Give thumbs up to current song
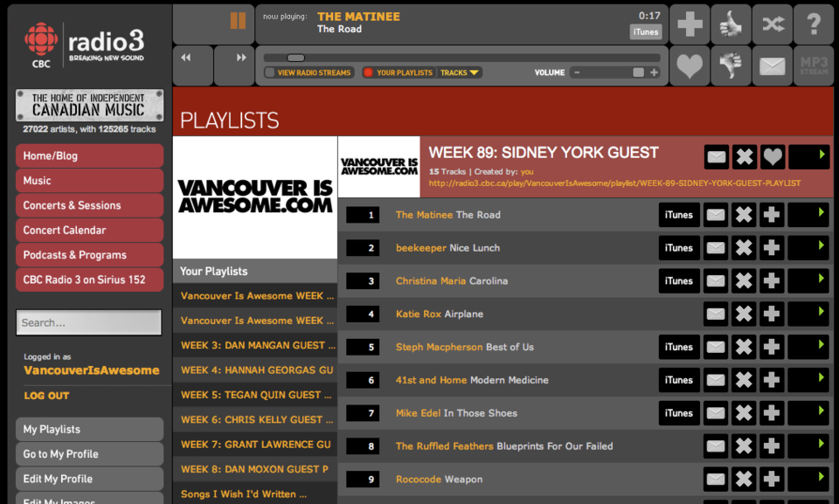Viewport: 839px width, 504px height. (x=732, y=24)
